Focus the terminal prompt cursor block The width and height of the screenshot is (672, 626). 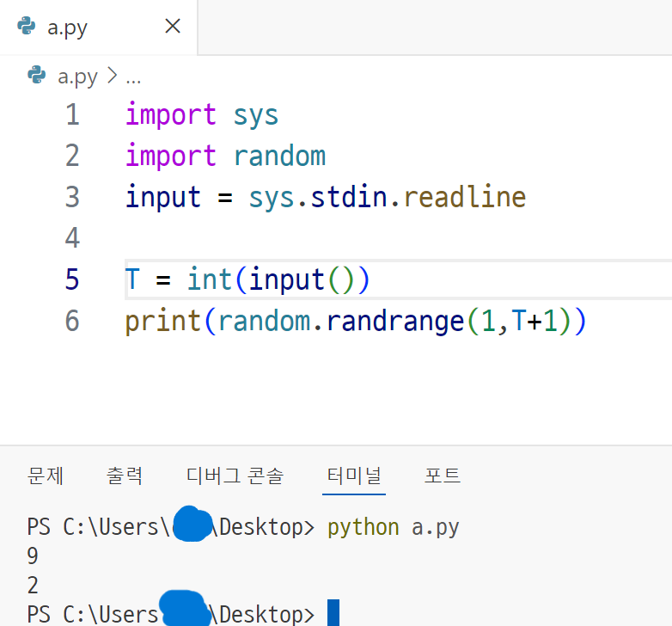coord(333,613)
